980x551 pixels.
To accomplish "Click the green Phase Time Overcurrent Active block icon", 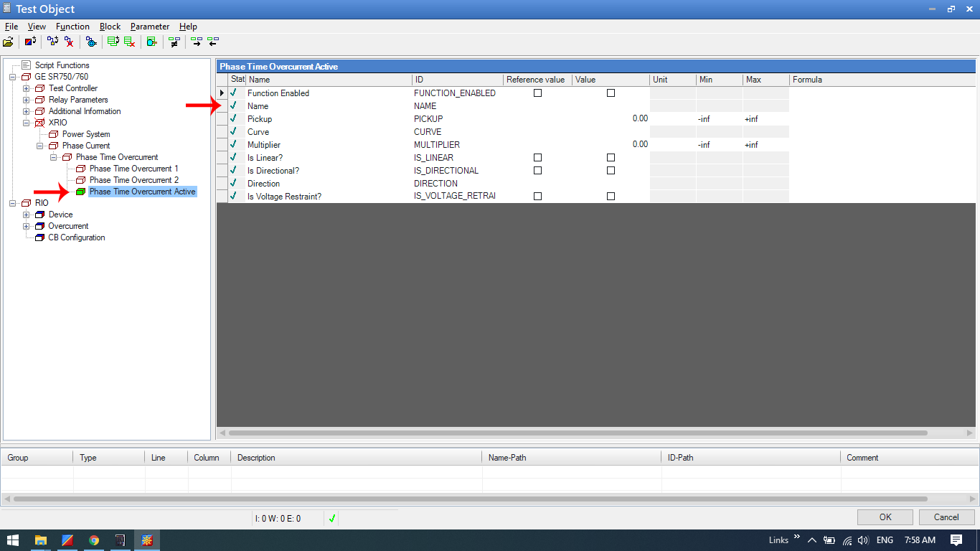I will point(80,192).
